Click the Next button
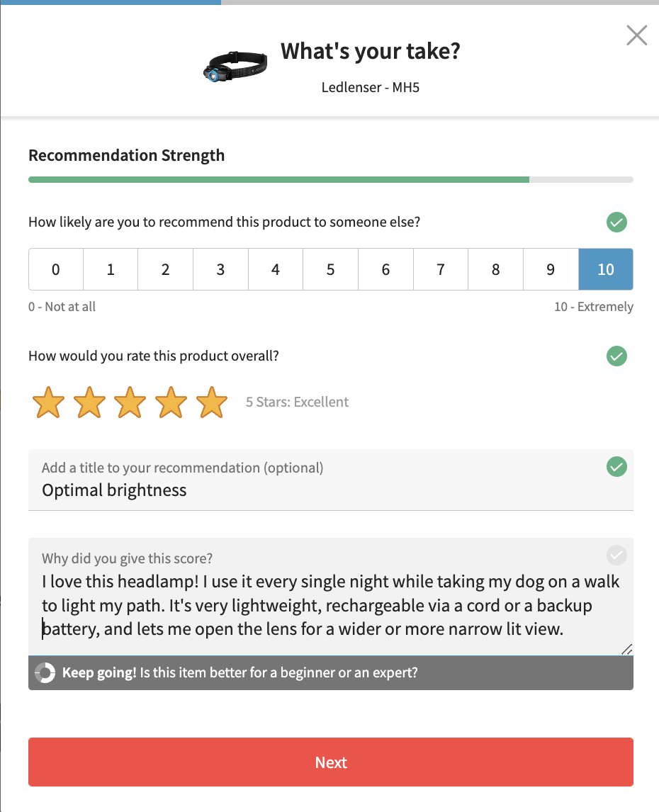Viewport: 659px width, 812px height. click(330, 762)
